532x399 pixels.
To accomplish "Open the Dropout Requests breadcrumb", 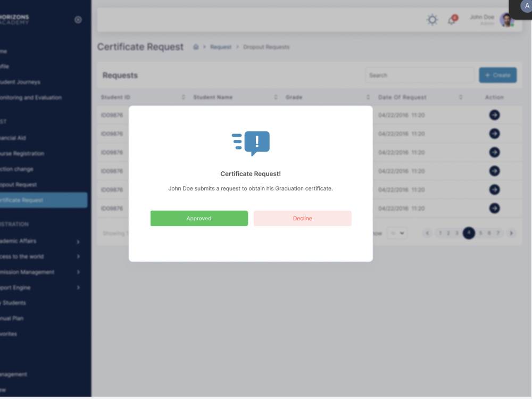I will coord(267,47).
